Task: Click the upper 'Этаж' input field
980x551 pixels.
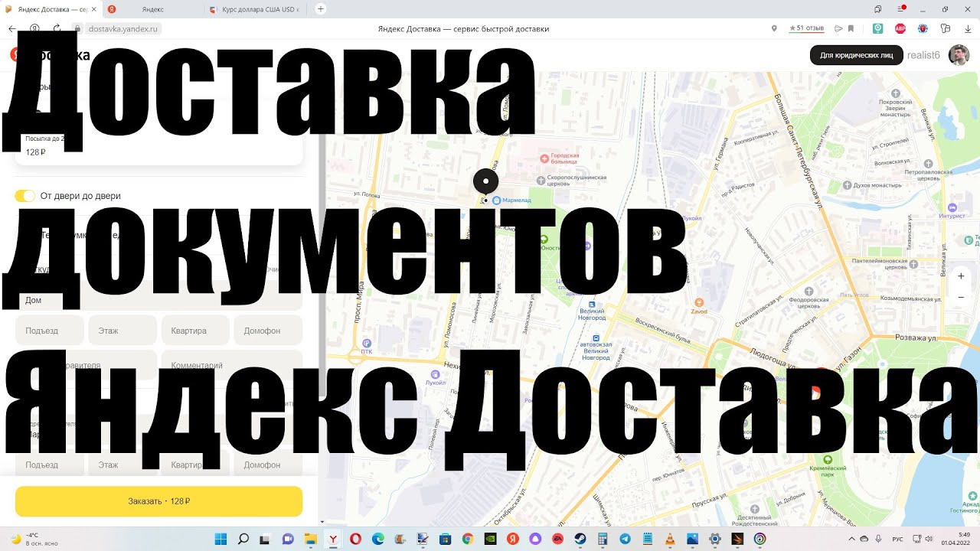Action: point(122,331)
